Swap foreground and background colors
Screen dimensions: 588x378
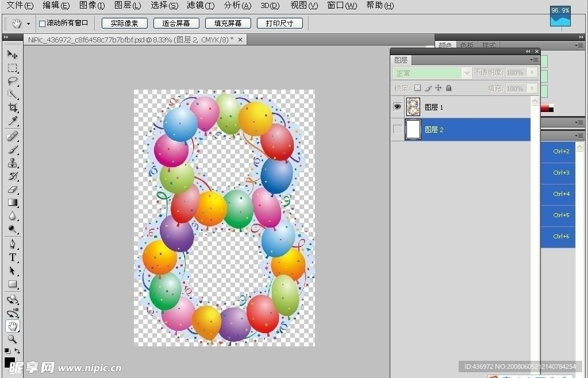[17, 351]
